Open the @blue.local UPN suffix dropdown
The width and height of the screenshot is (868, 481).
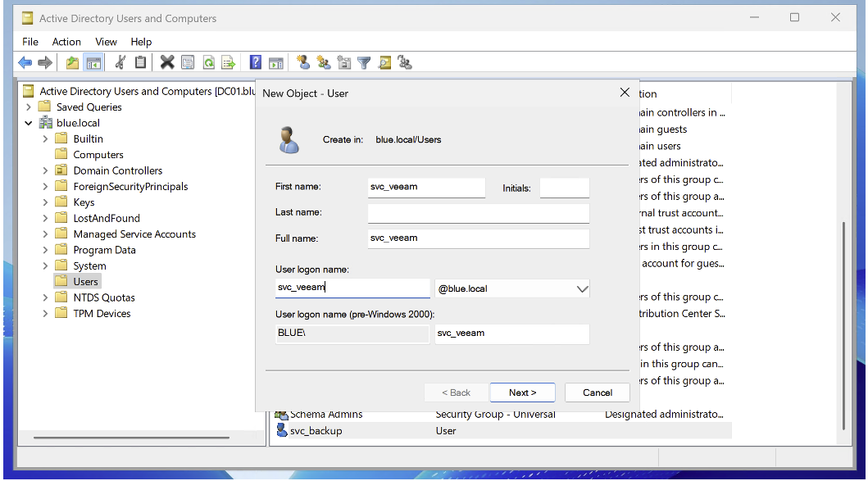pos(582,288)
